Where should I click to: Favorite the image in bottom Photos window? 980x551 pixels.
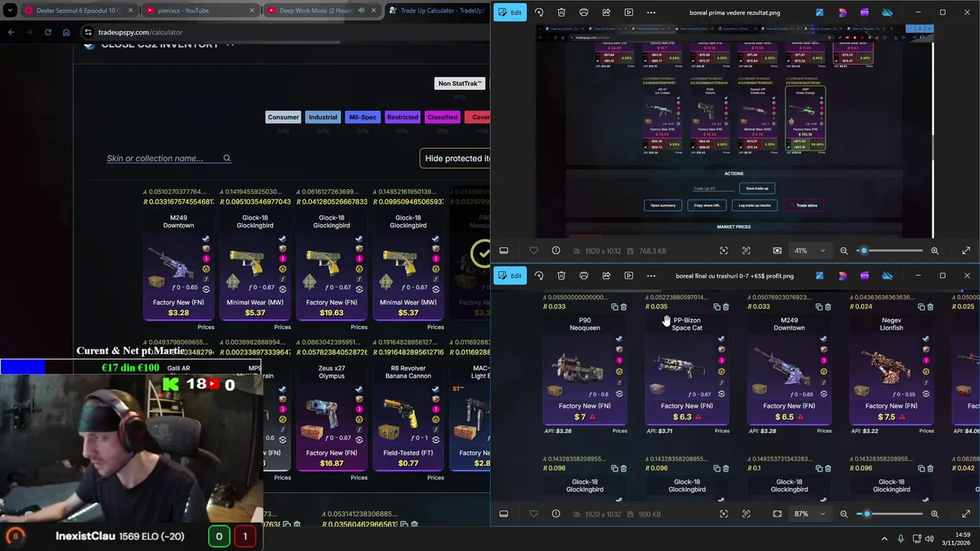(x=534, y=514)
